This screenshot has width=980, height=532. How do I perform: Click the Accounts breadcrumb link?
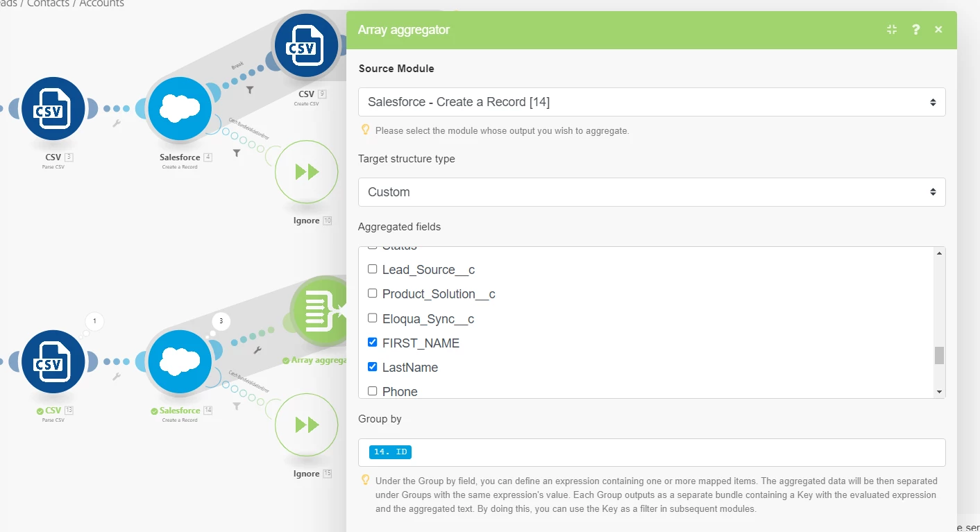(102, 3)
